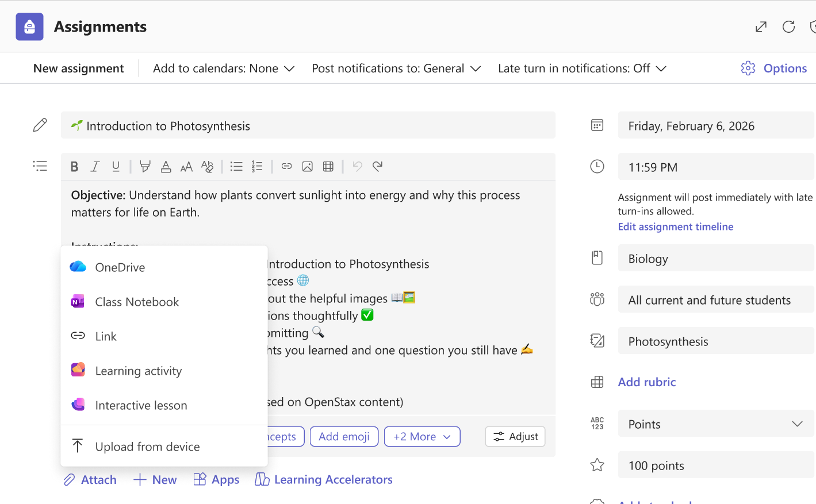
Task: Insert an image into instructions
Action: [307, 167]
